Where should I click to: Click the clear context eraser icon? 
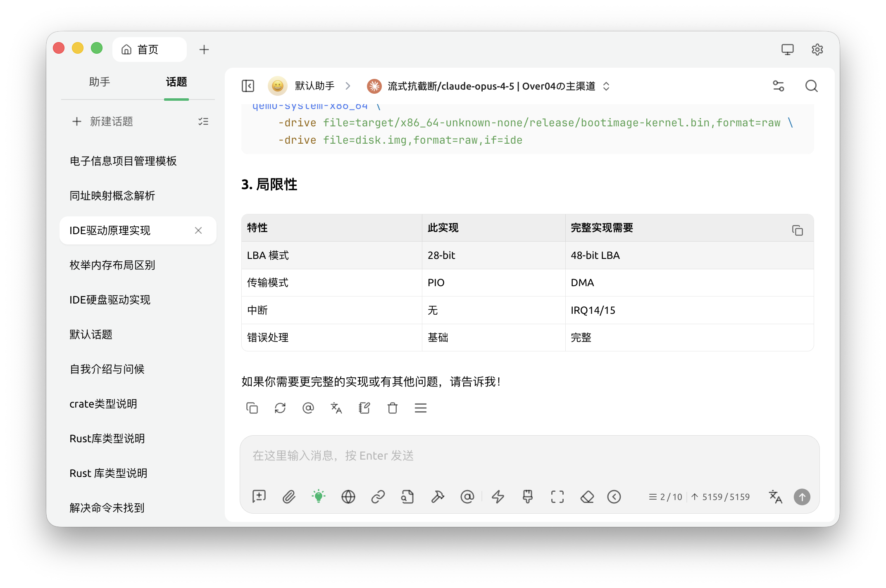point(587,497)
